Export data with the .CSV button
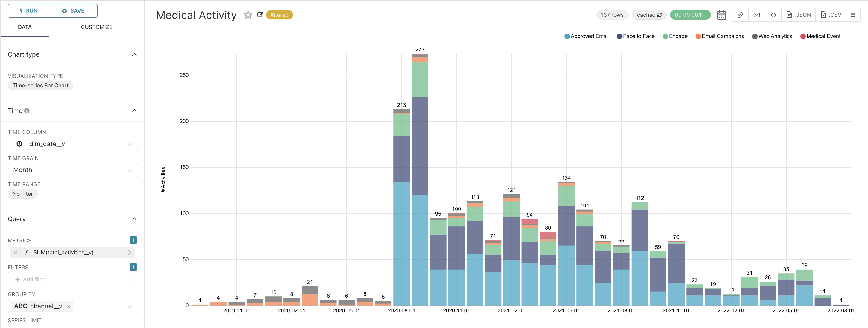This screenshot has width=868, height=328. pos(831,15)
